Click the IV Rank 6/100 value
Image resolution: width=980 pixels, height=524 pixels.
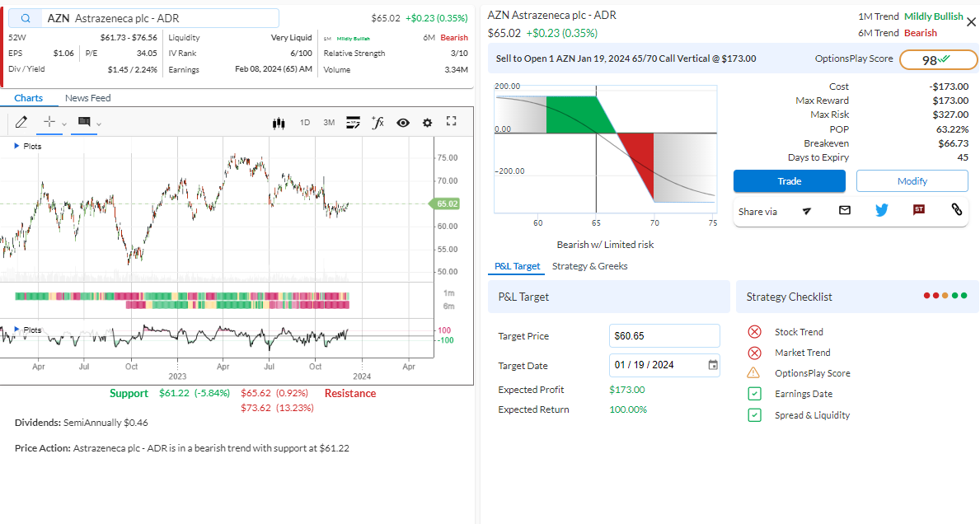coord(301,54)
